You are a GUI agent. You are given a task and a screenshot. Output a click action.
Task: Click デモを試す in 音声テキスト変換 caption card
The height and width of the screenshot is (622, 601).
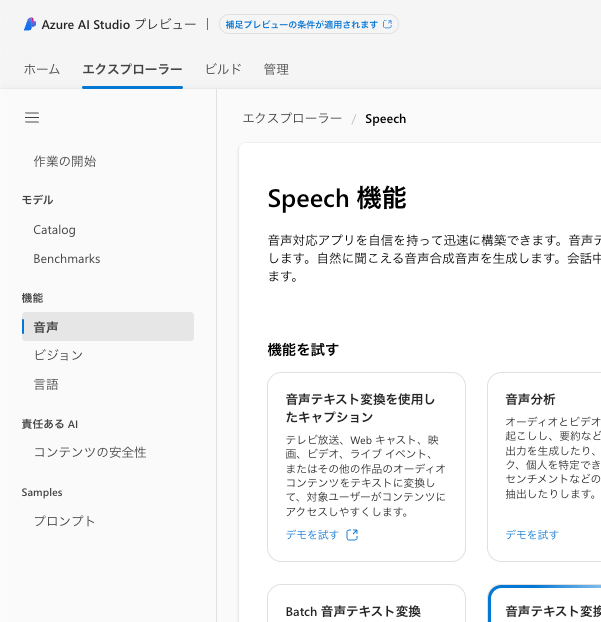(312, 535)
